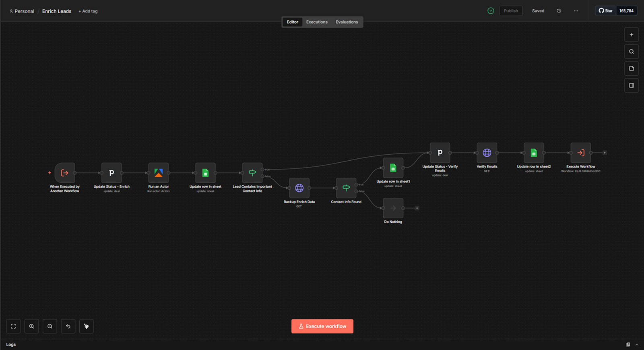Open the three-dot workflow options menu
Screen dimensions: 644x350
coord(576,11)
